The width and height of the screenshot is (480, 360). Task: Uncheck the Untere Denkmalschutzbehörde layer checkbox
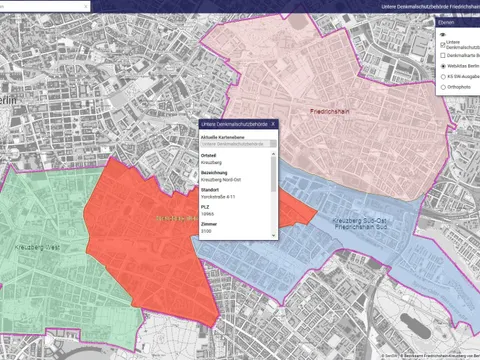pos(443,45)
